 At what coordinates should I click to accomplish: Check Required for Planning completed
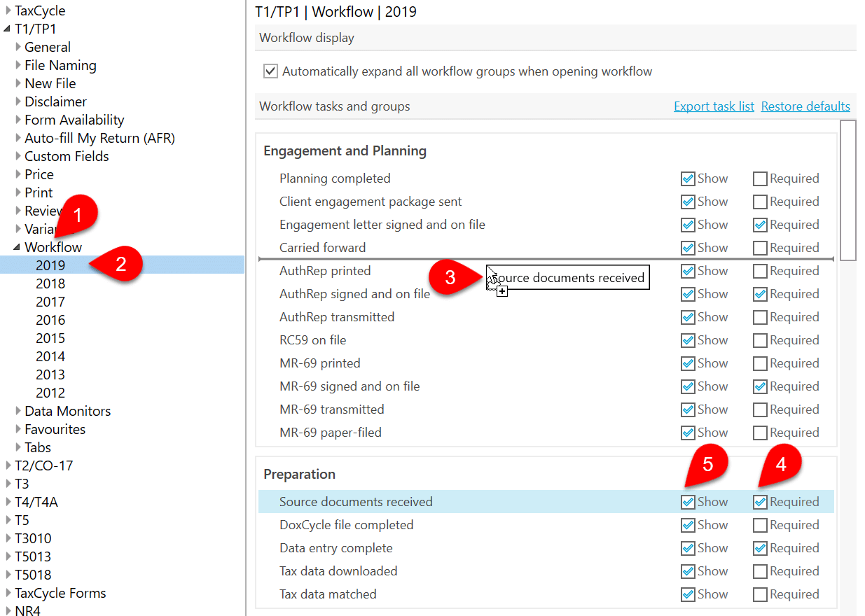(x=760, y=178)
